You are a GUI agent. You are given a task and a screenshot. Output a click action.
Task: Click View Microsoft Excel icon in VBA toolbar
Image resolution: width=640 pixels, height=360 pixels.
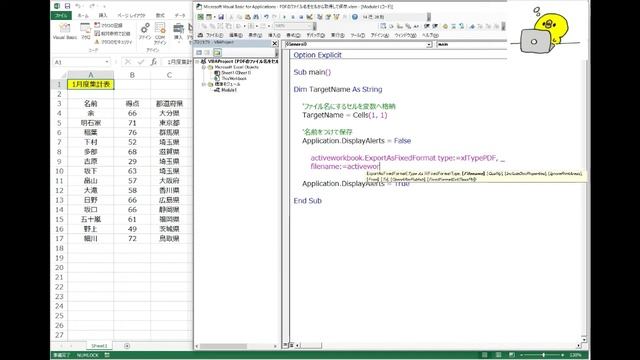(x=200, y=17)
